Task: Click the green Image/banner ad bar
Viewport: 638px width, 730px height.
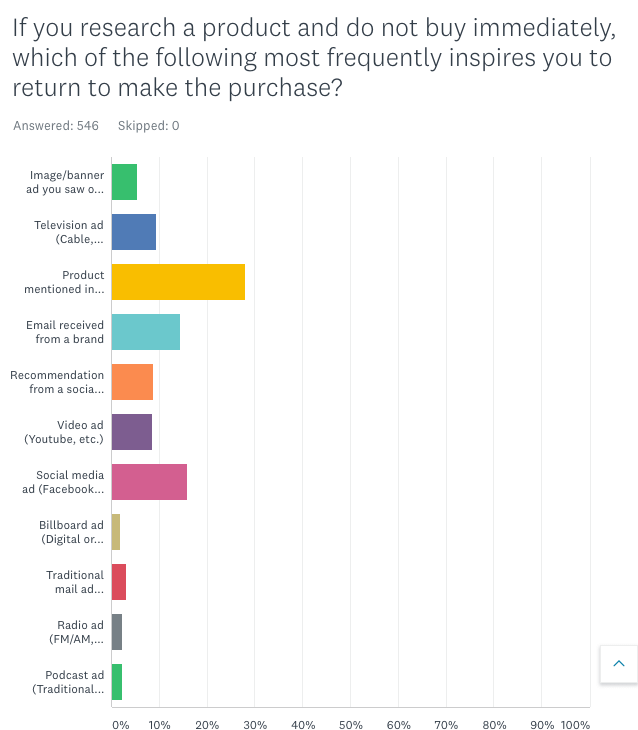Action: (124, 182)
